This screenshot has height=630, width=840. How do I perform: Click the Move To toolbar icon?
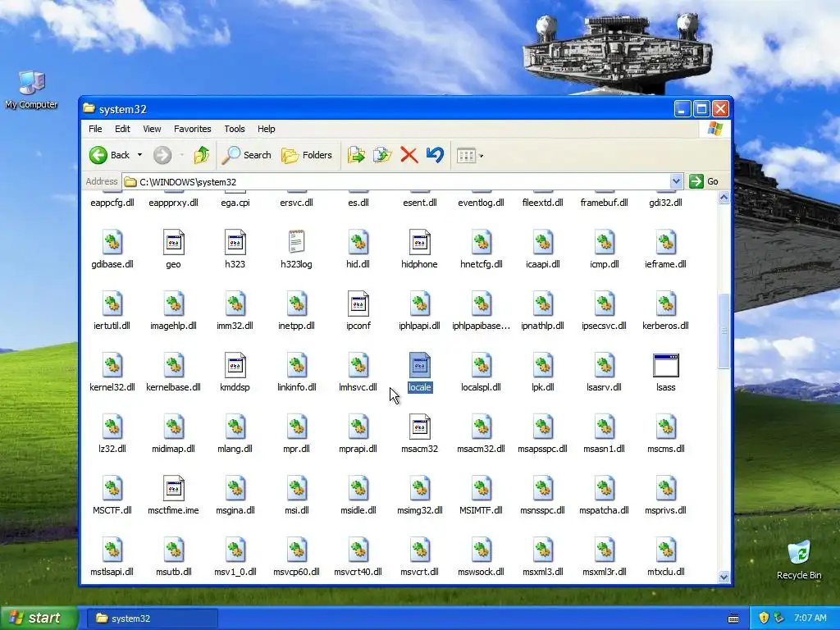click(x=356, y=155)
